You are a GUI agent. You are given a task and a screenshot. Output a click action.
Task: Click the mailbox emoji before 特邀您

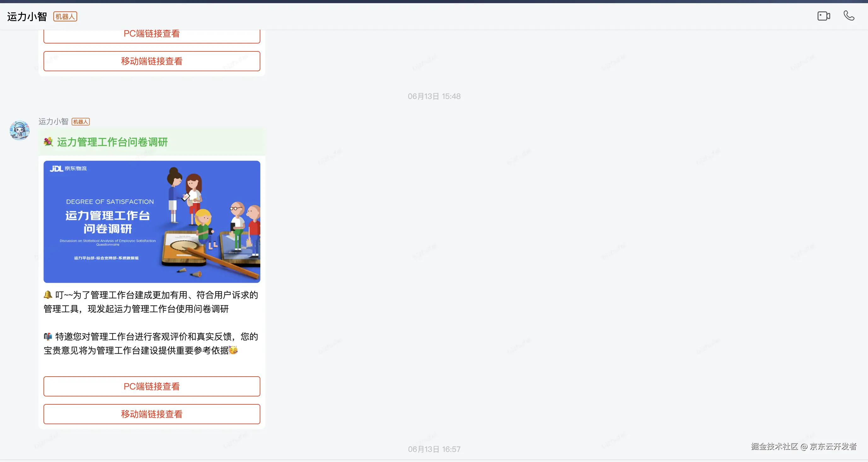(x=48, y=336)
